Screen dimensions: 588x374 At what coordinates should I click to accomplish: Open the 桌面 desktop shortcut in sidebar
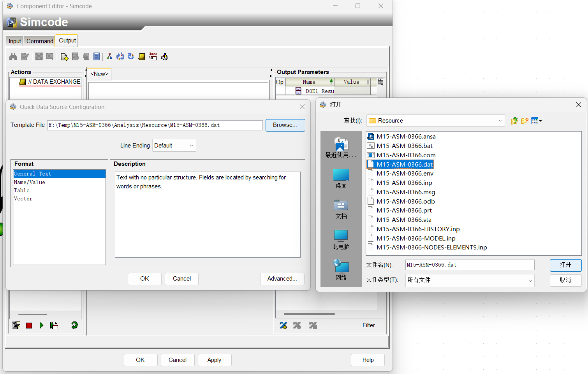pyautogui.click(x=341, y=179)
